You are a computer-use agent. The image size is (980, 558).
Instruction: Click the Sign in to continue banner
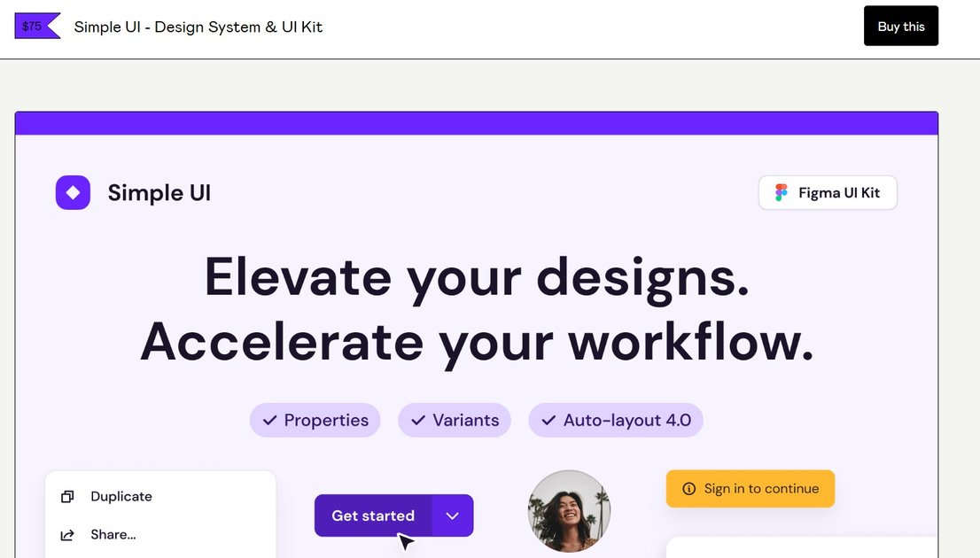pyautogui.click(x=750, y=488)
